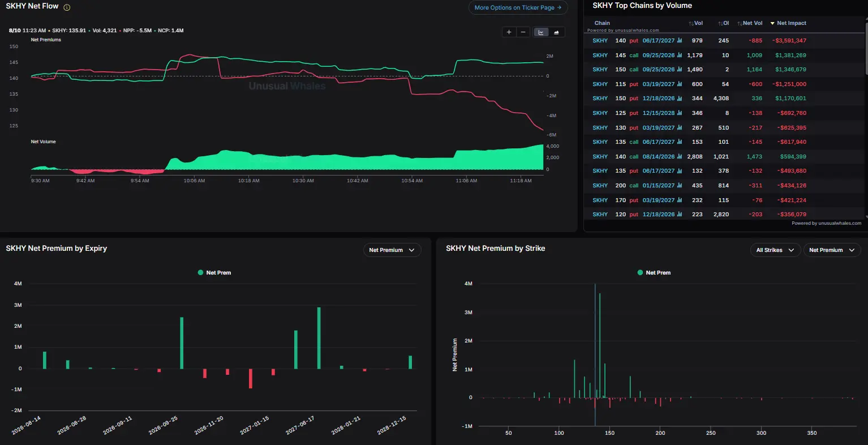Open chart icon for the 200 call 01/15/2027 chain

point(680,186)
